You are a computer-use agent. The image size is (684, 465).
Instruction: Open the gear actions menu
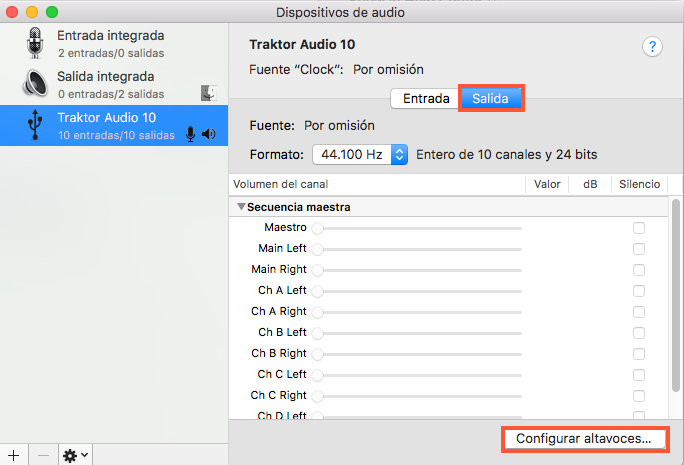coord(75,455)
